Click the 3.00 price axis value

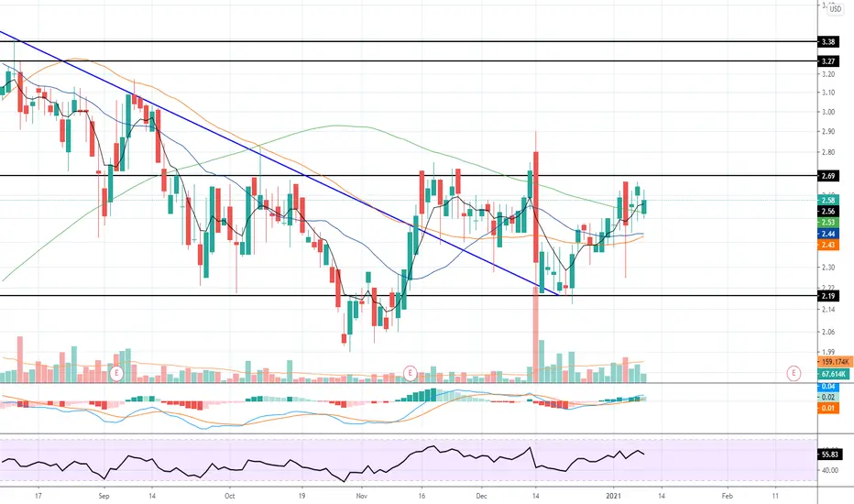828,112
